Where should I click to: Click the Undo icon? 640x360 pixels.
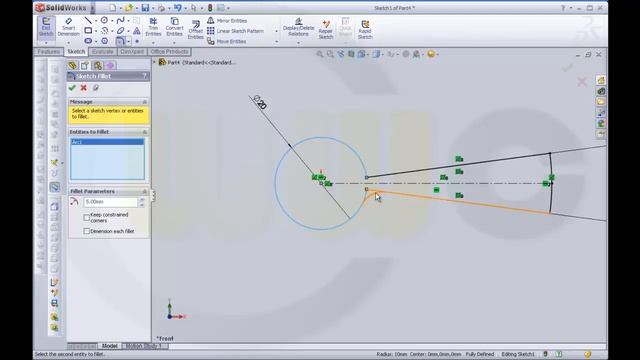178,8
